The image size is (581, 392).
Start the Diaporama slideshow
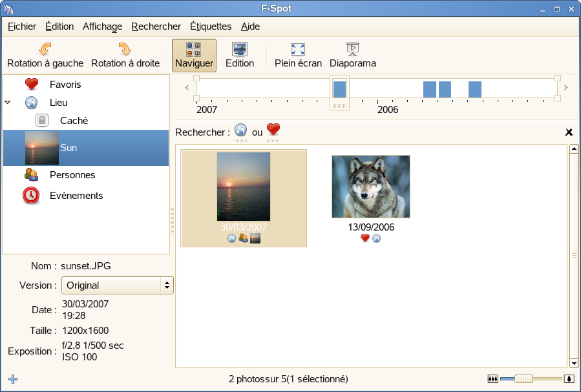coord(352,56)
